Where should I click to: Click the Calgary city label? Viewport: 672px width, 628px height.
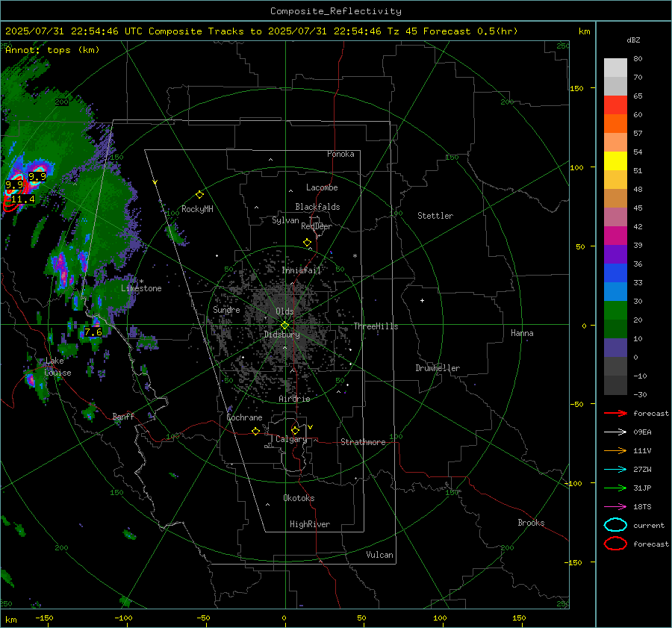pos(291,439)
